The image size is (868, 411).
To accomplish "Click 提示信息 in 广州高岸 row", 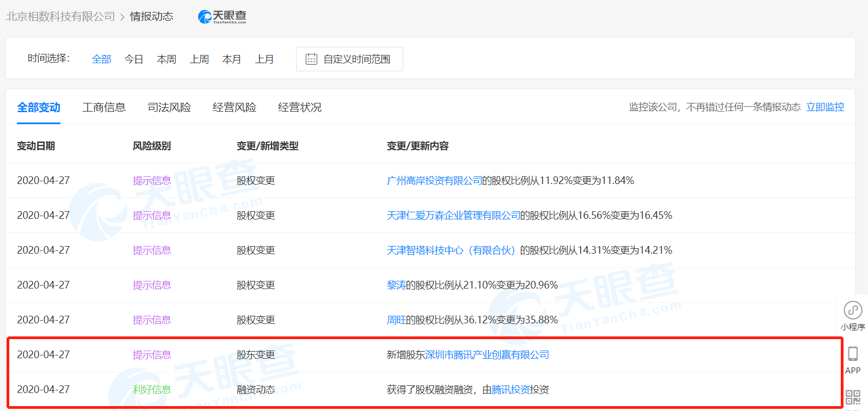I will (152, 180).
